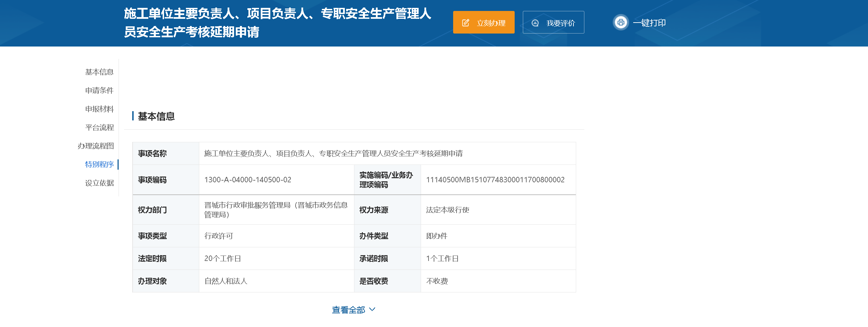The width and height of the screenshot is (868, 327).
Task: Click the 查看全部 link text
Action: [x=348, y=310]
